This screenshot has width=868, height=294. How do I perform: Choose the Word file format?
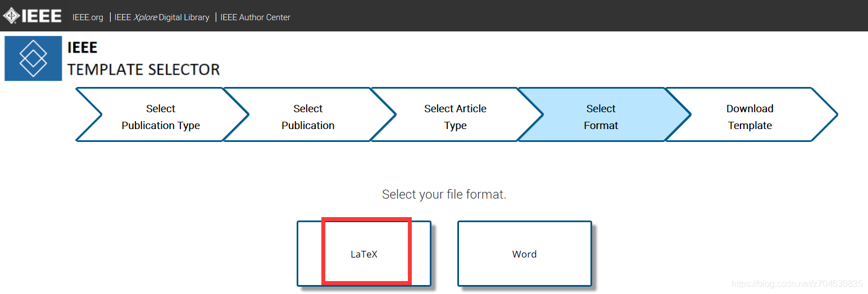[x=524, y=254]
